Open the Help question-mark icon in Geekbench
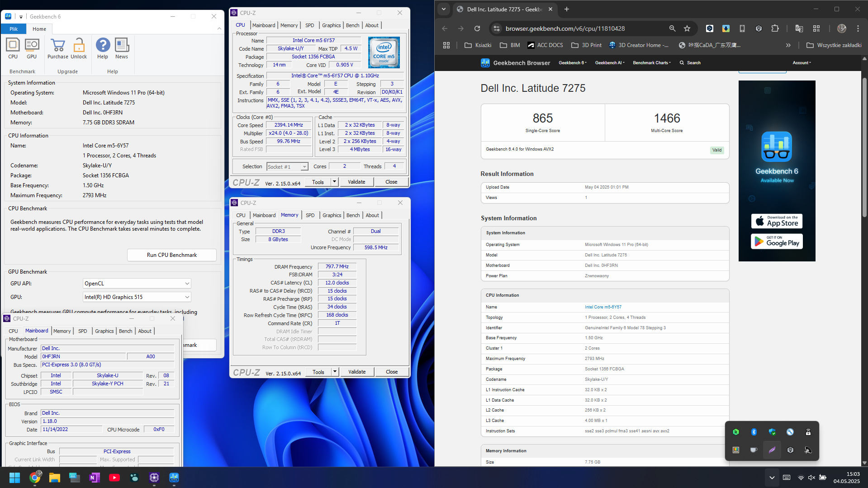 pyautogui.click(x=103, y=48)
